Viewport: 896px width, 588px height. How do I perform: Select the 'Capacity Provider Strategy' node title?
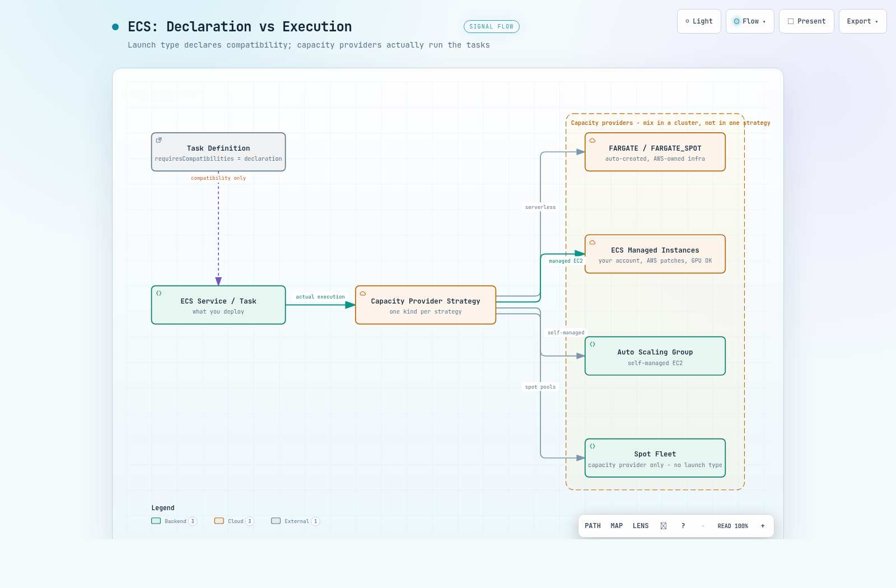pyautogui.click(x=426, y=301)
